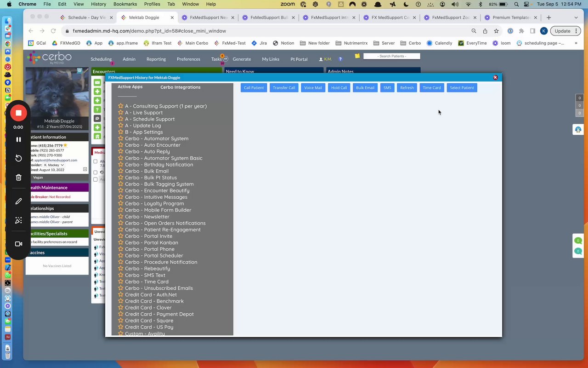Star the Cerbo - SMS Text app
Screen dimensions: 588x368
[x=120, y=275]
